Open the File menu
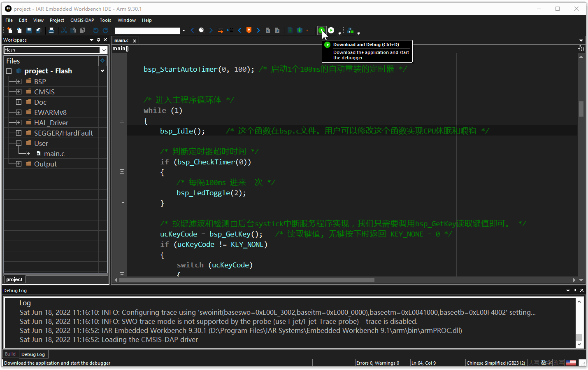The image size is (588, 370). 9,20
